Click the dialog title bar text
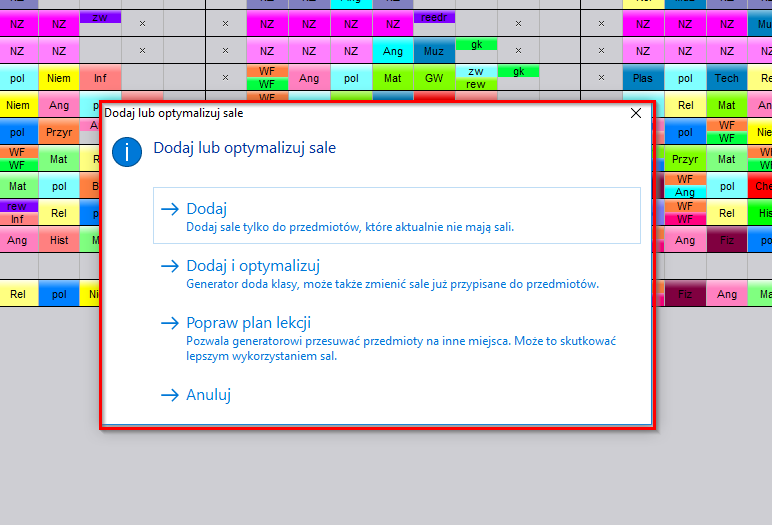This screenshot has height=525, width=772. [x=174, y=113]
